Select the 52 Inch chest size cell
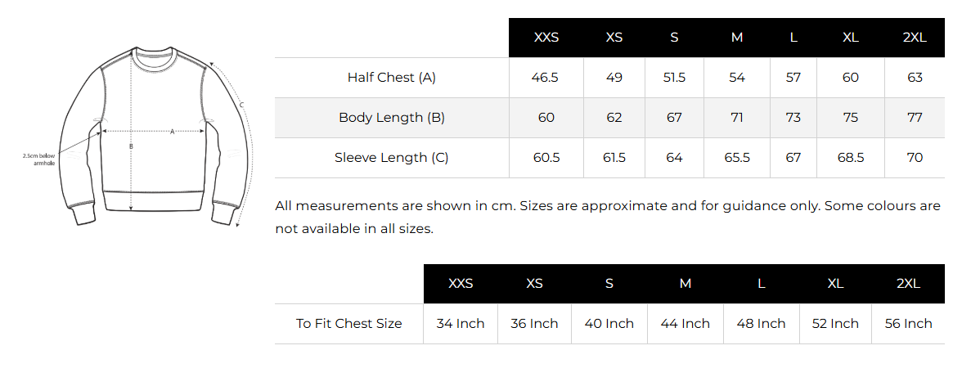The height and width of the screenshot is (377, 980). [x=835, y=324]
